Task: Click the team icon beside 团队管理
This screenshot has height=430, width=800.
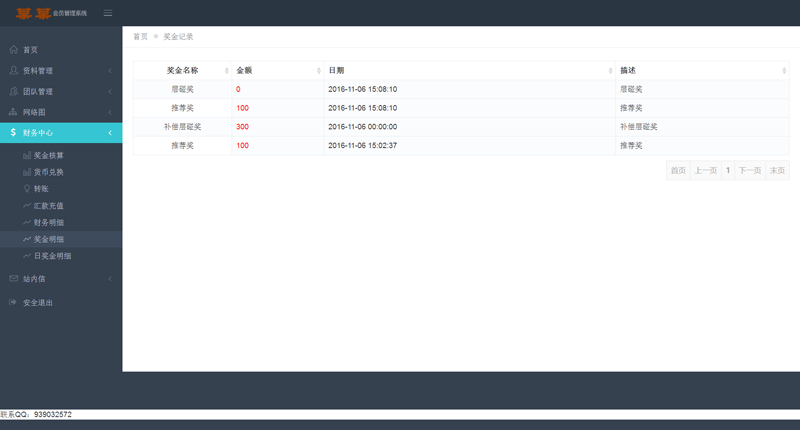Action: pos(14,91)
